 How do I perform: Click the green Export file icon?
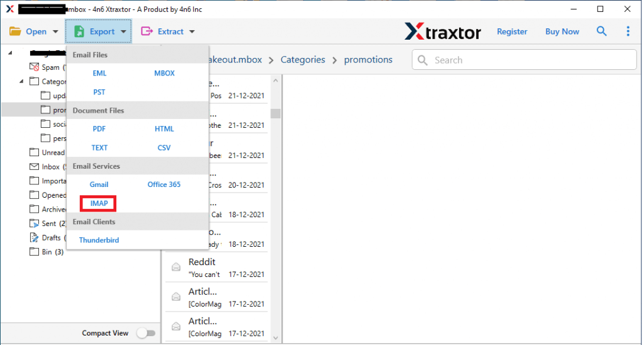[x=79, y=31]
